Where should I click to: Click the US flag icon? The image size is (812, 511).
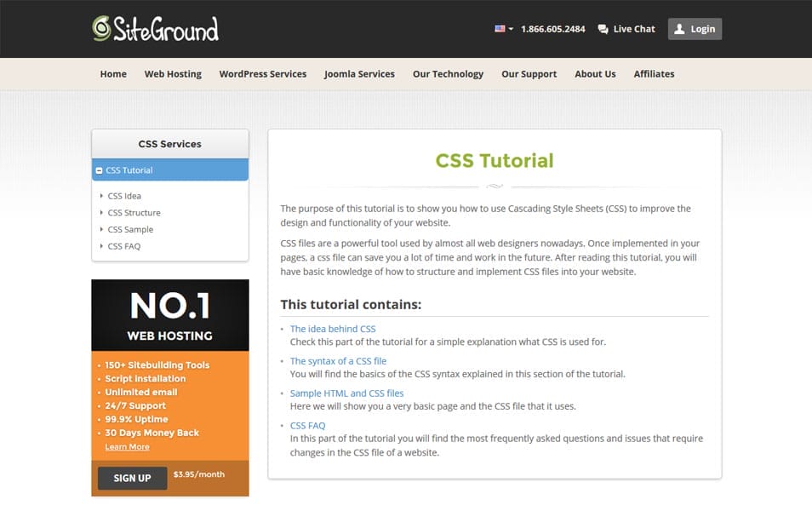(499, 27)
